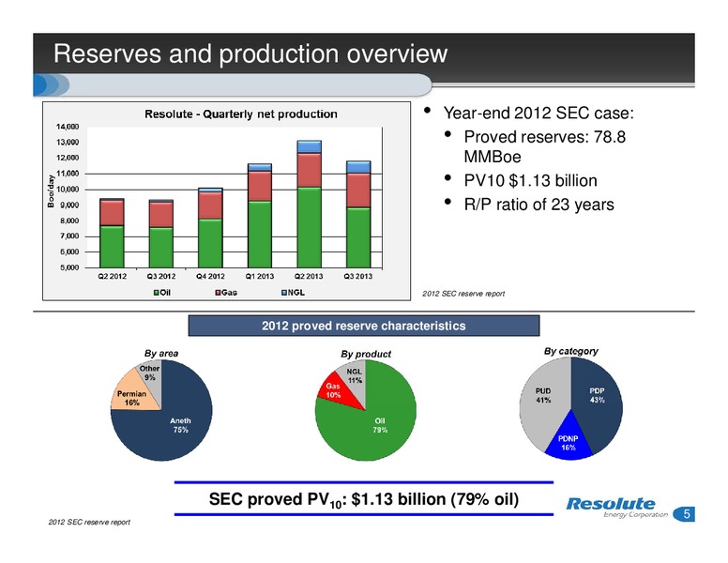
Task: Select the 'NGL 11%' pie slice
Action: coord(355,375)
